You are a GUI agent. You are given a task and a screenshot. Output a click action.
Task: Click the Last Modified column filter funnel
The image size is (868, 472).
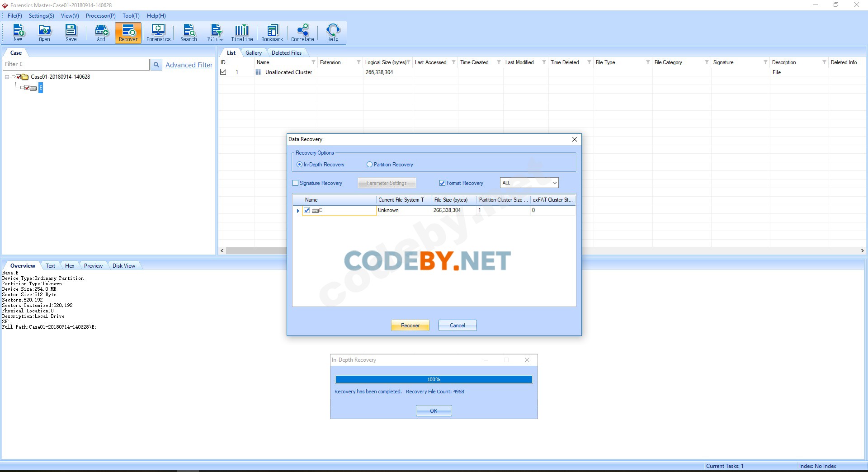(x=544, y=62)
